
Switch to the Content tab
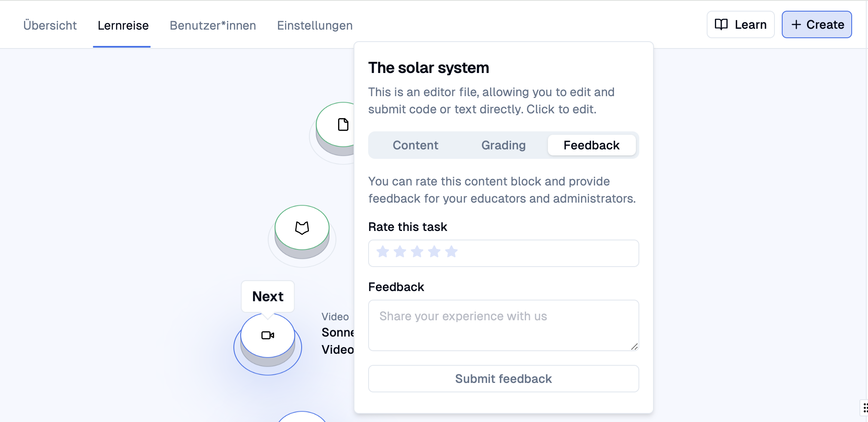pos(415,145)
